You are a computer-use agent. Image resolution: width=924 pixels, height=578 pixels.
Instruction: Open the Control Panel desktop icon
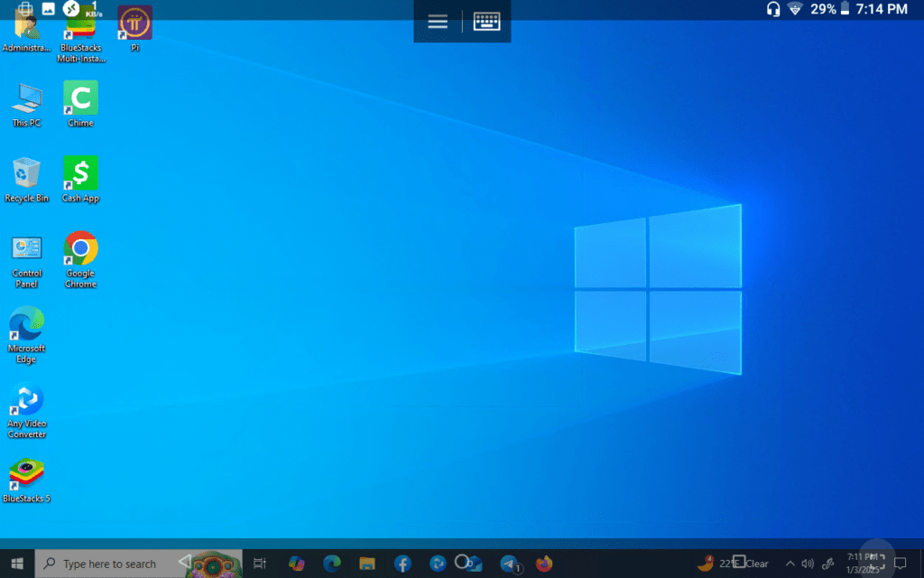point(26,262)
